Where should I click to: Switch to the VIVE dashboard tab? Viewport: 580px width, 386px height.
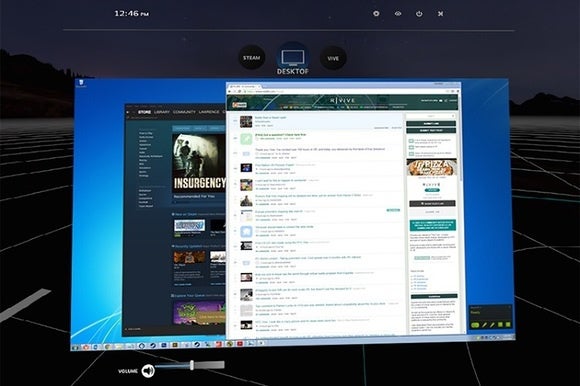point(333,58)
